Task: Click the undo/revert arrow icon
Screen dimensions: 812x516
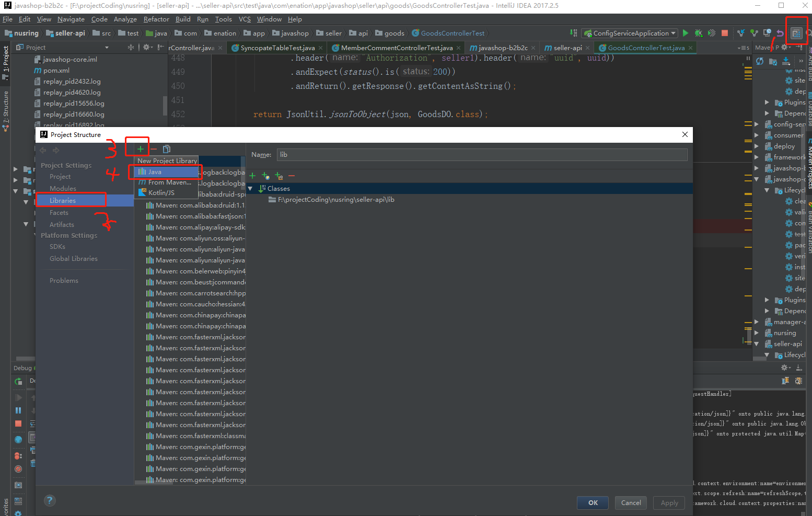Action: coord(780,33)
